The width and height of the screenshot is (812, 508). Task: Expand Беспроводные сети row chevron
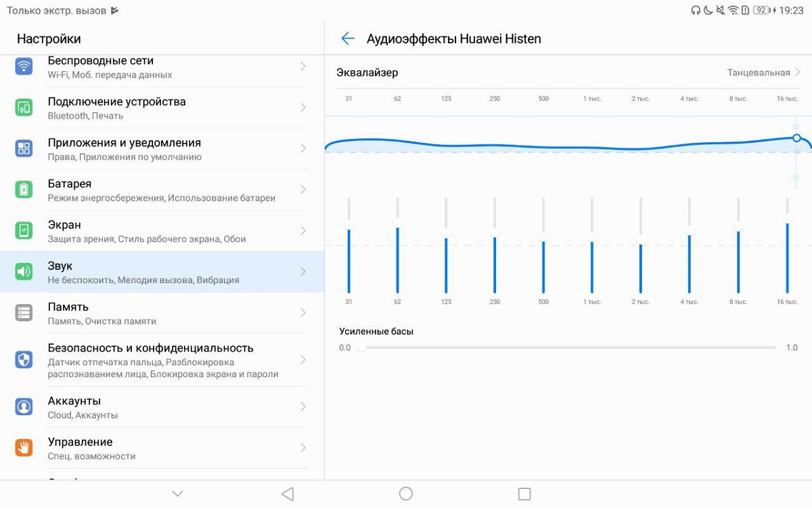[x=302, y=66]
